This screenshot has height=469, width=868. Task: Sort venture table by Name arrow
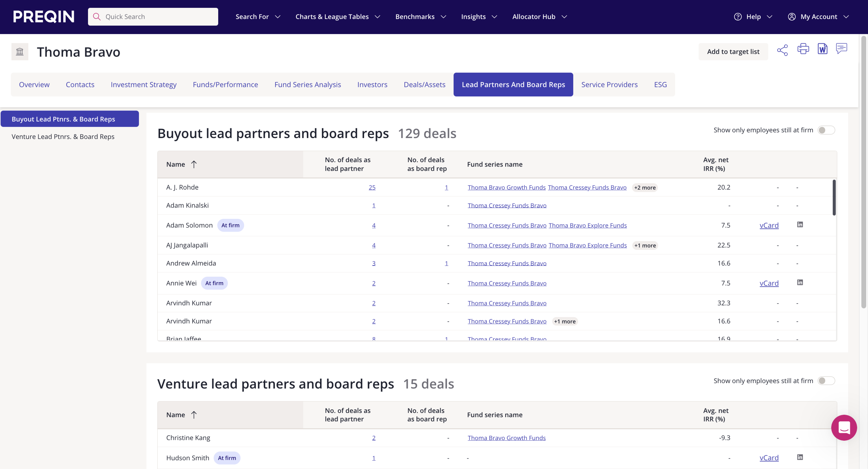[194, 414]
